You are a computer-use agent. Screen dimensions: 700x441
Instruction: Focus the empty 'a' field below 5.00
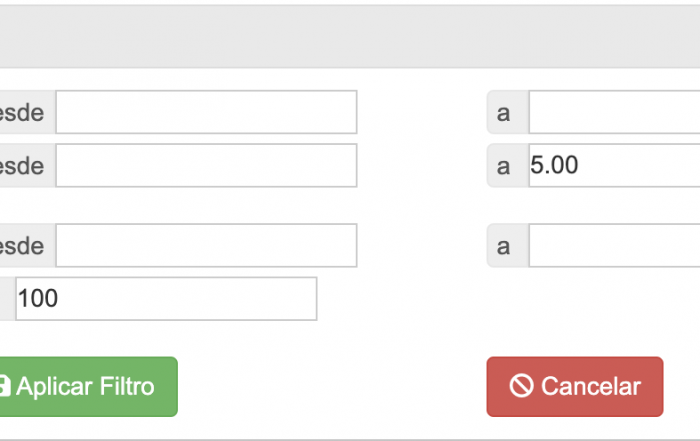pyautogui.click(x=614, y=245)
